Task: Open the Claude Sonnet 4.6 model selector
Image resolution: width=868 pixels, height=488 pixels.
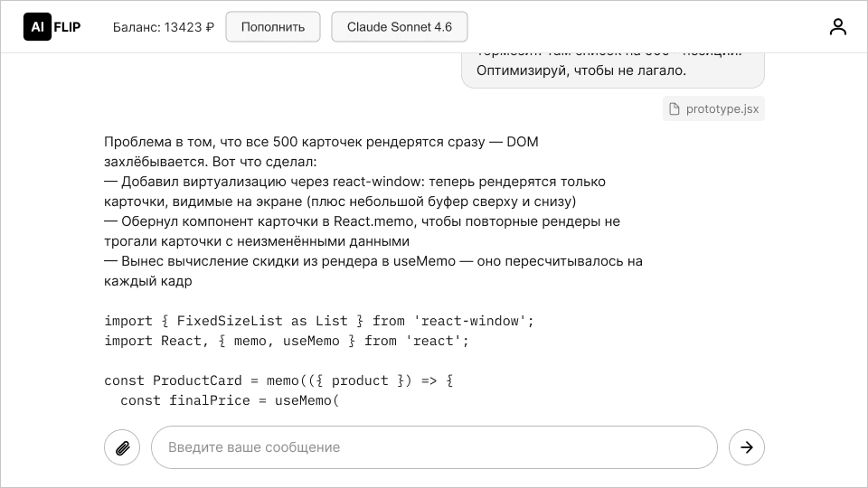Action: click(x=399, y=27)
